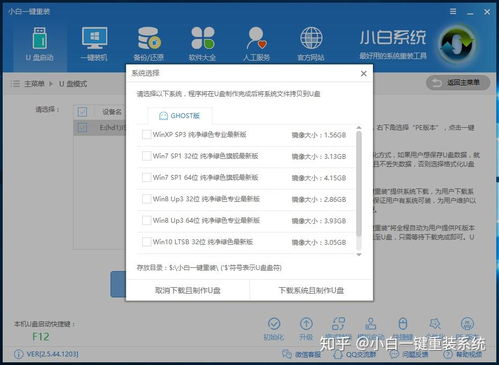Viewport: 499px width, 365px height.
Task: Click 取消下载且制作U盘 button
Action: (x=188, y=290)
